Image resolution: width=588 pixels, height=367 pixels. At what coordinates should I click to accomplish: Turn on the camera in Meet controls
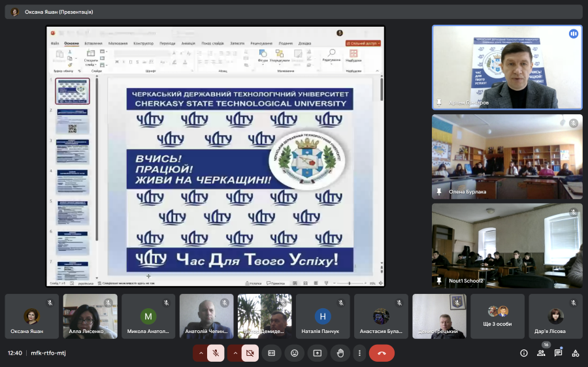pos(250,353)
